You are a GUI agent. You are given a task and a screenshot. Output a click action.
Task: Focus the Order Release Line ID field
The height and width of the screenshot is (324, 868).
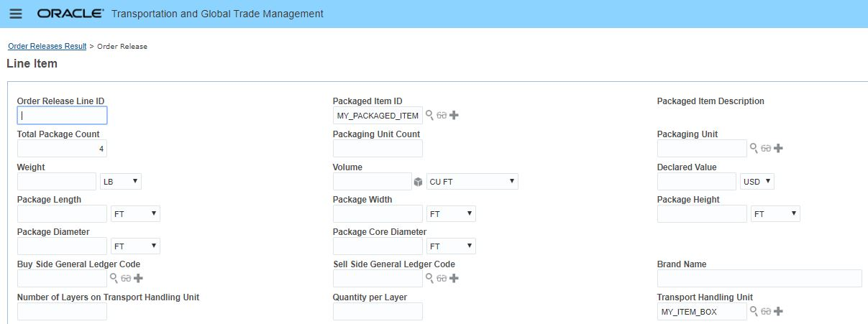(x=62, y=115)
